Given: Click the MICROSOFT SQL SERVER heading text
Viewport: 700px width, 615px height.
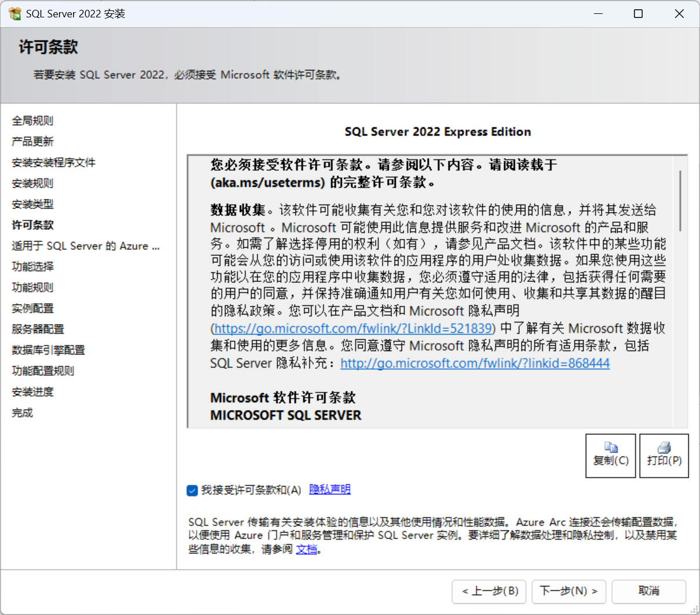Looking at the screenshot, I should pos(286,415).
